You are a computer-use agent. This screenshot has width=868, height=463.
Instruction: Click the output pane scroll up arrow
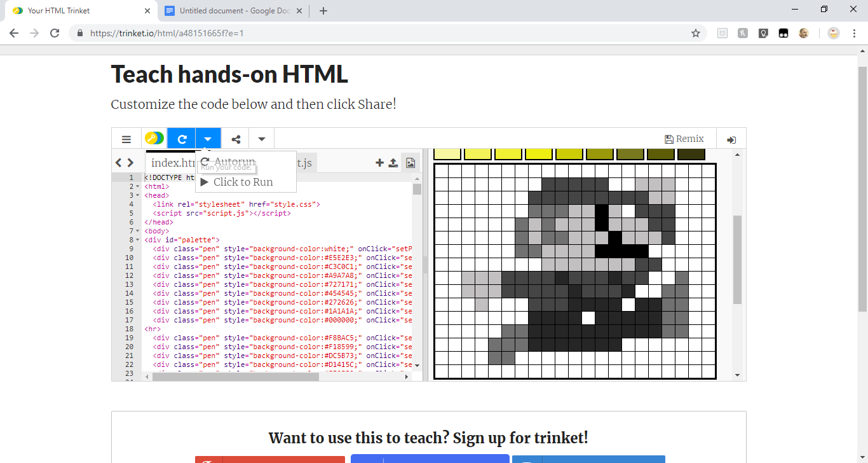click(737, 155)
